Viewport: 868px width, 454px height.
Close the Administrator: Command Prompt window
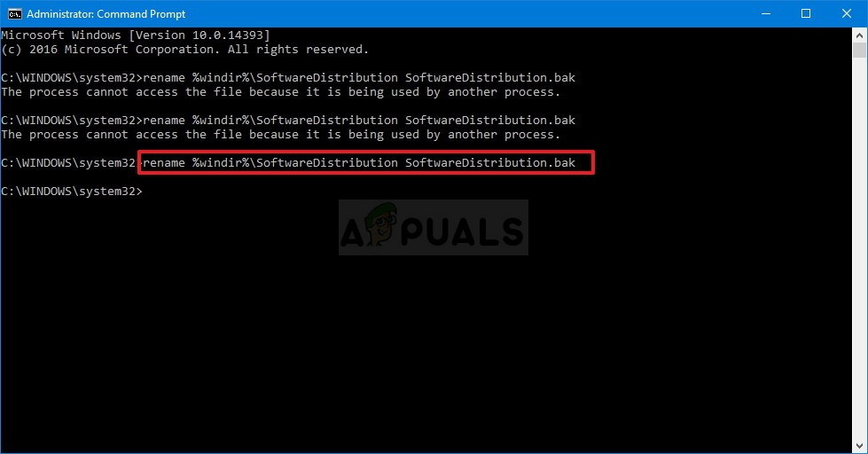click(x=847, y=14)
